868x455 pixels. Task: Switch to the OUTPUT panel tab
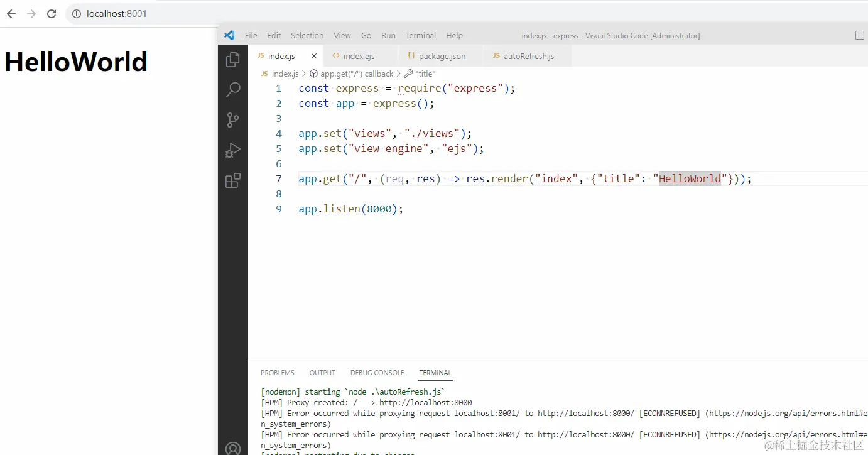(322, 373)
